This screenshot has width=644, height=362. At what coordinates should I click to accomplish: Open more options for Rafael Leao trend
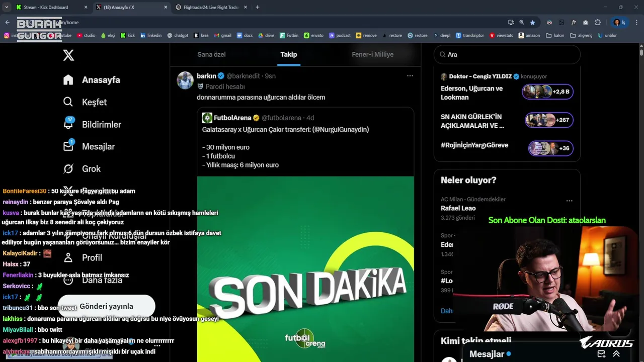pos(569,201)
